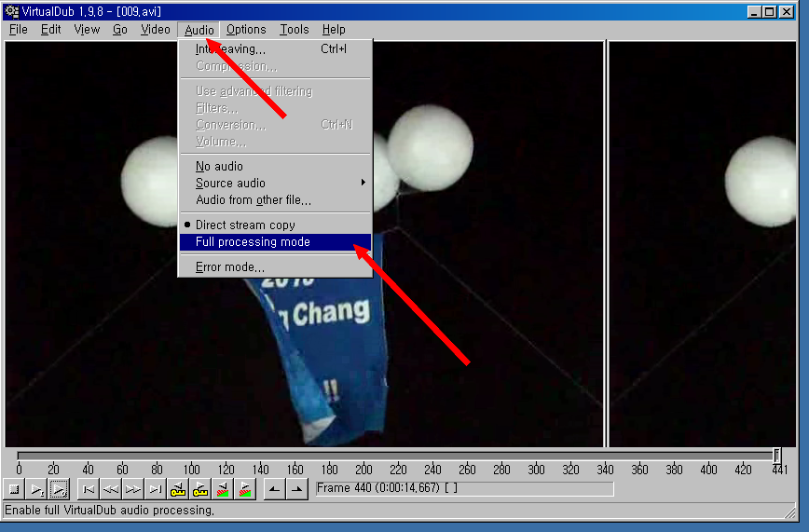The width and height of the screenshot is (809, 532).
Task: Open the Edit menu
Action: tap(50, 30)
